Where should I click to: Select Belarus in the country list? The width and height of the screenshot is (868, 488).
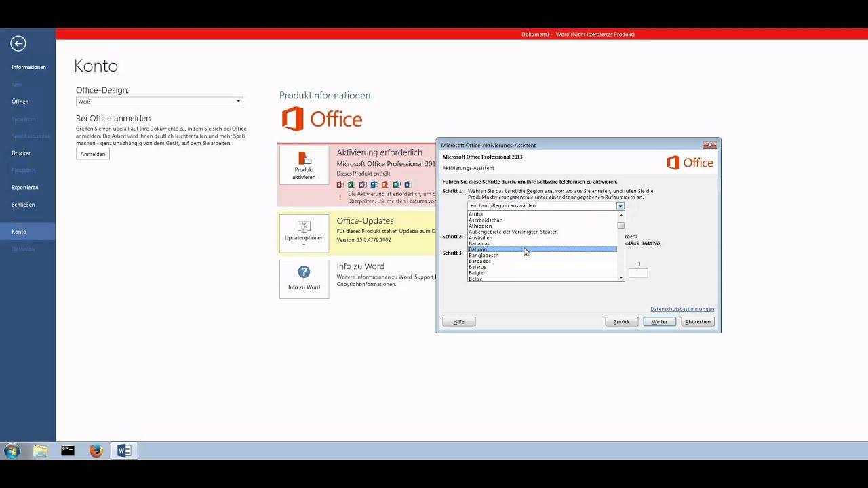(542, 267)
